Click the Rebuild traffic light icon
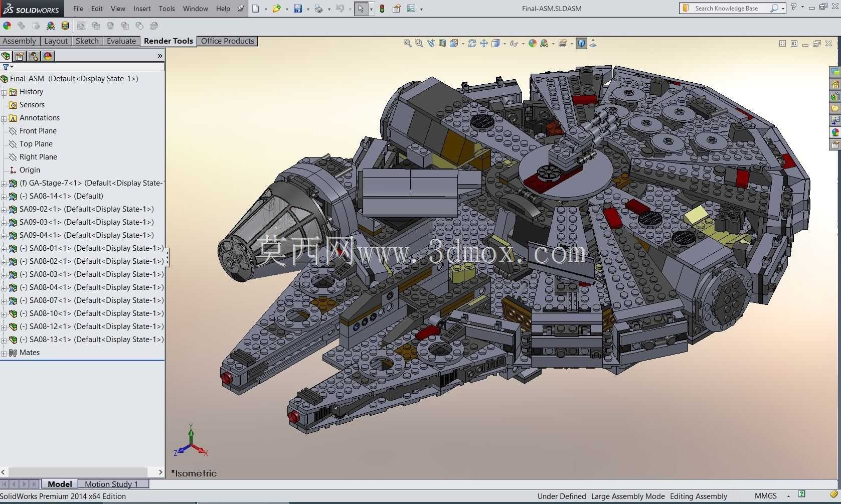The height and width of the screenshot is (504, 841). click(x=382, y=9)
